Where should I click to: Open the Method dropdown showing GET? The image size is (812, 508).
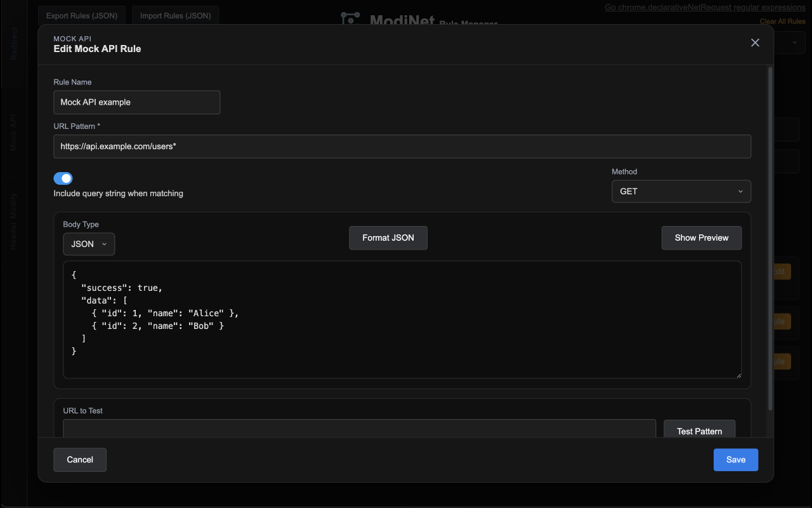(x=681, y=191)
